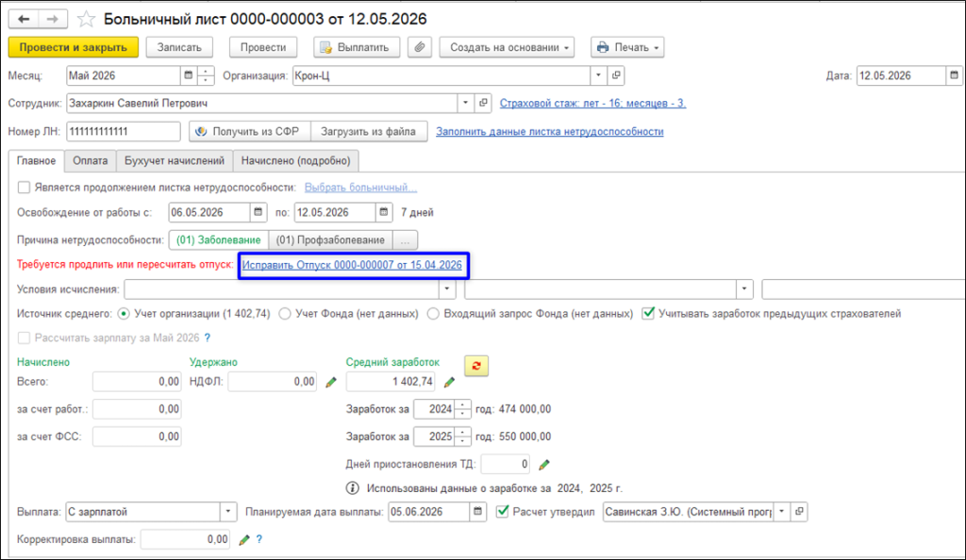Edit Дней приостановления ТД with the pencil
The height and width of the screenshot is (560, 966).
point(543,465)
